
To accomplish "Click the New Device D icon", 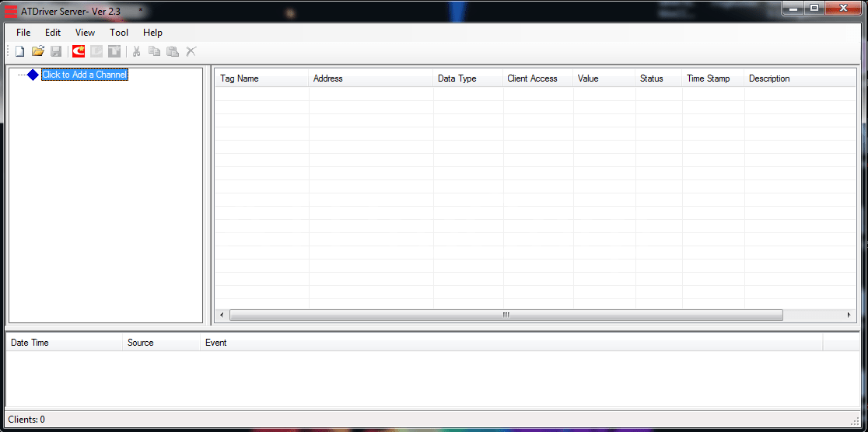I will [x=96, y=51].
